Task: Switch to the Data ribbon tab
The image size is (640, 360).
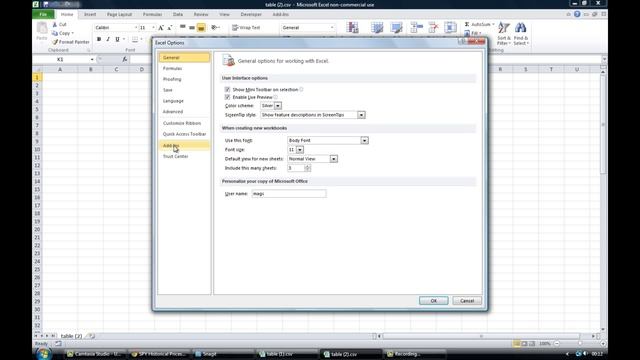Action: click(x=178, y=14)
